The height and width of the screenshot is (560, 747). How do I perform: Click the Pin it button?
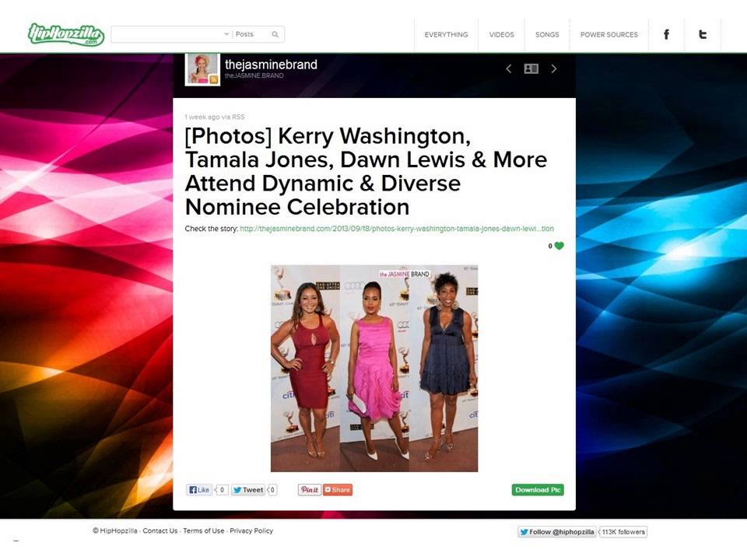(x=310, y=489)
